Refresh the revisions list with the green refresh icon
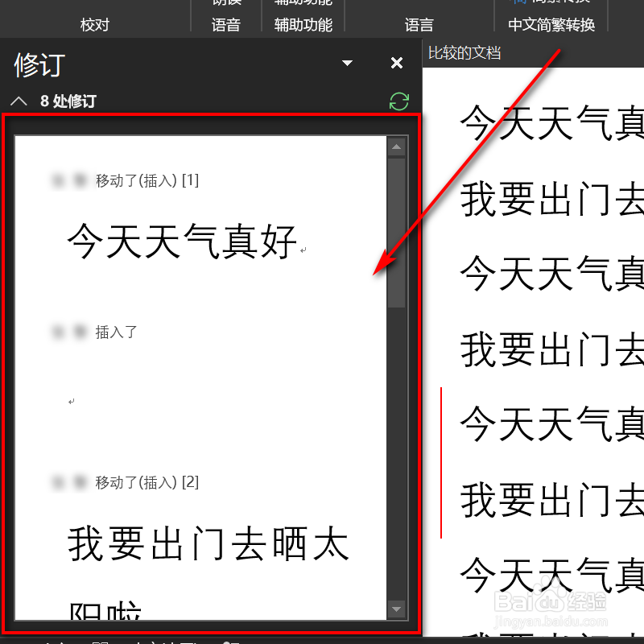Image resolution: width=644 pixels, height=644 pixels. point(399,101)
